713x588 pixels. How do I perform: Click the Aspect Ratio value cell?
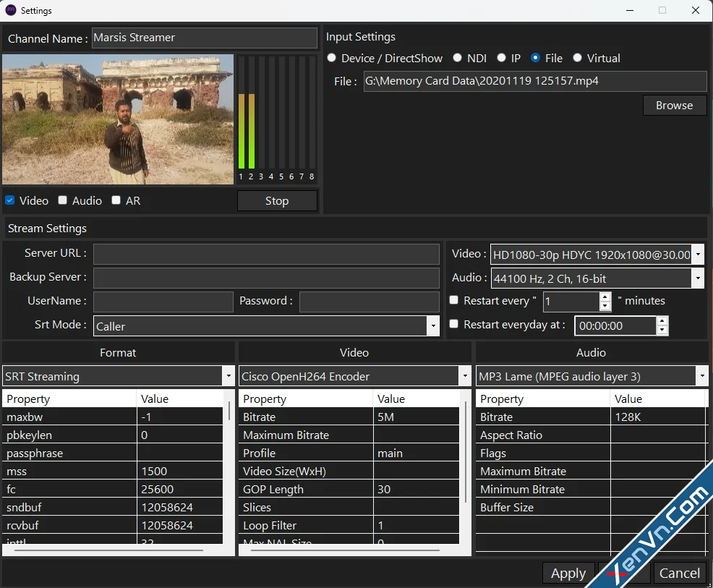658,435
